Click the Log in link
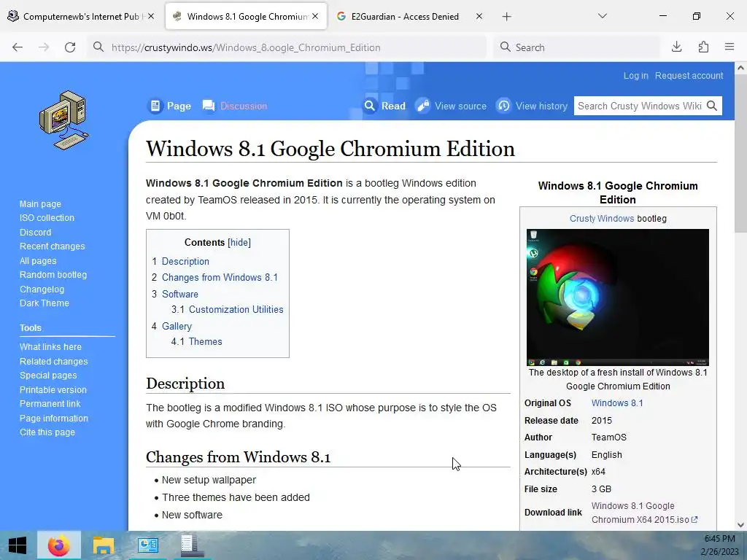Image resolution: width=747 pixels, height=560 pixels. pos(636,76)
